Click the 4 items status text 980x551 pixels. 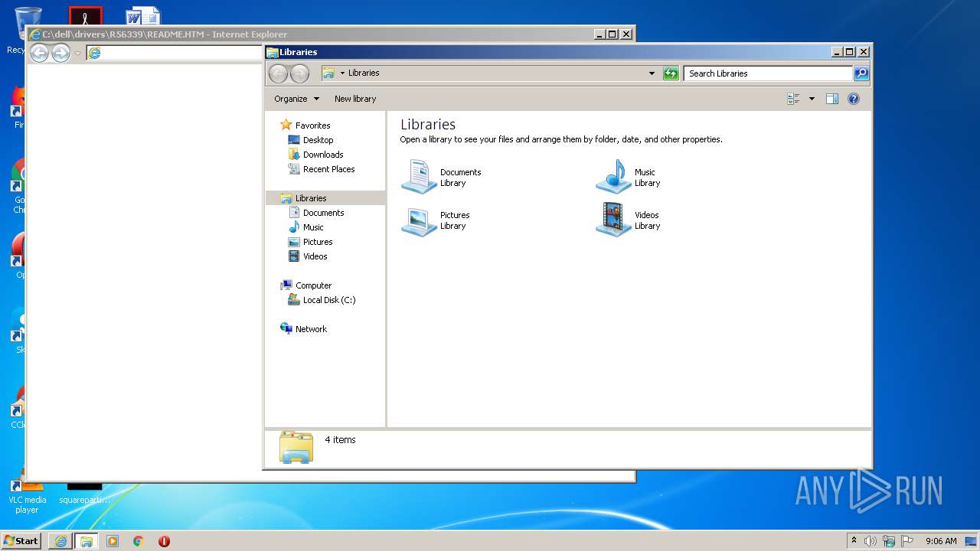point(340,440)
